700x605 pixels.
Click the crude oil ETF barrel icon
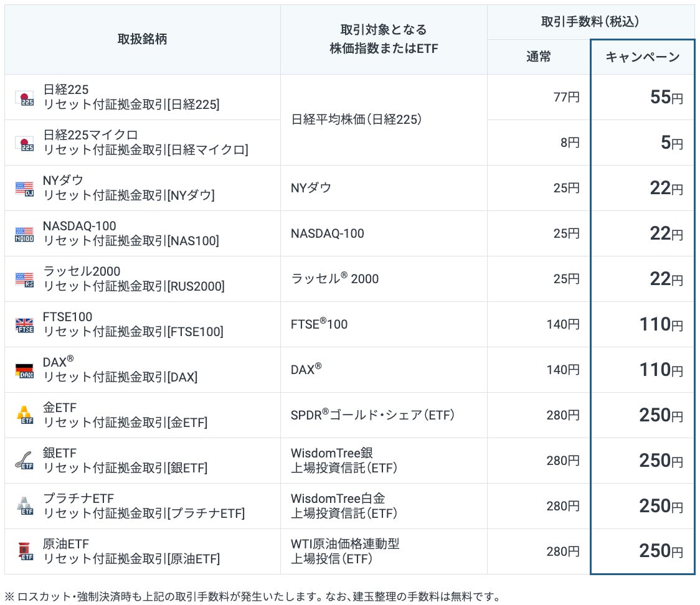pyautogui.click(x=24, y=552)
